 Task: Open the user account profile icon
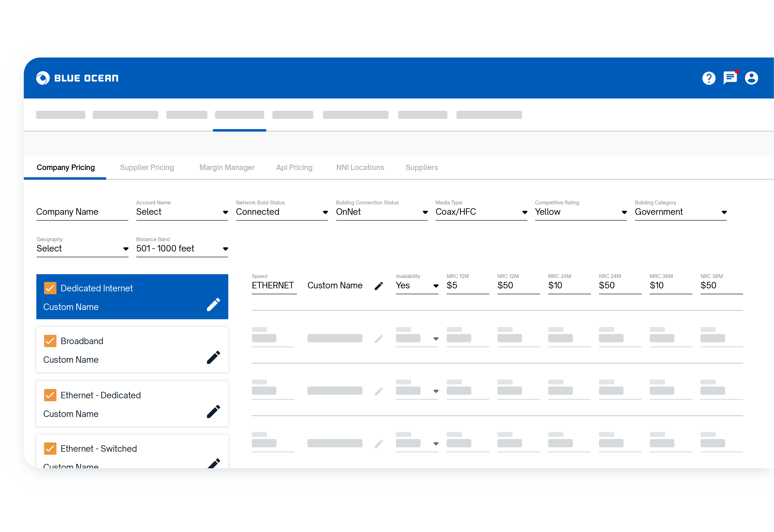tap(751, 78)
